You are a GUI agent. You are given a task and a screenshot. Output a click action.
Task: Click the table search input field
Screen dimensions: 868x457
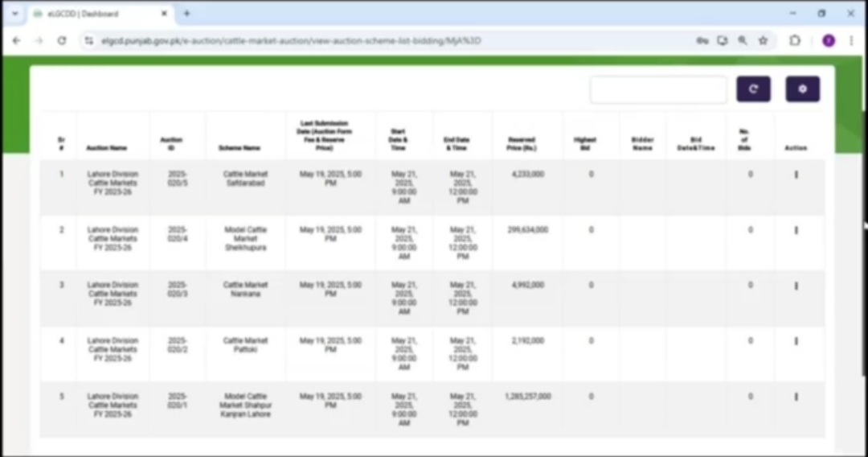[x=658, y=90]
